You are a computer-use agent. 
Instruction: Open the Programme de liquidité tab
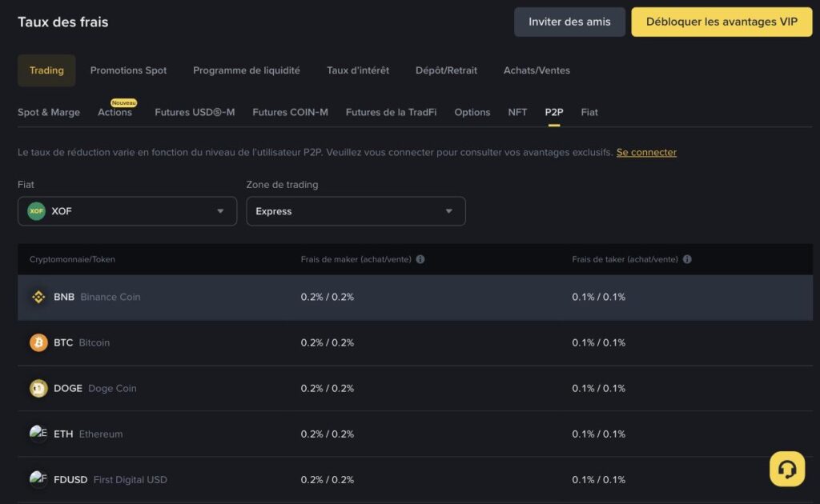pos(247,70)
